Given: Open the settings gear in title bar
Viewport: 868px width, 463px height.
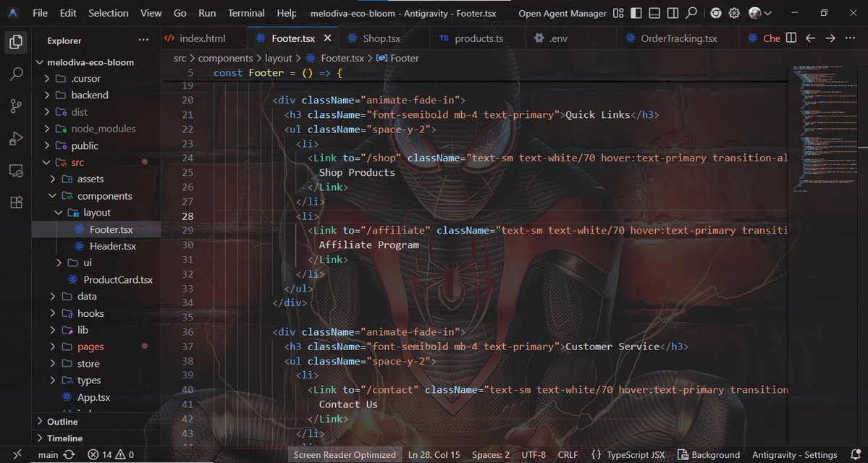Looking at the screenshot, I should [734, 13].
